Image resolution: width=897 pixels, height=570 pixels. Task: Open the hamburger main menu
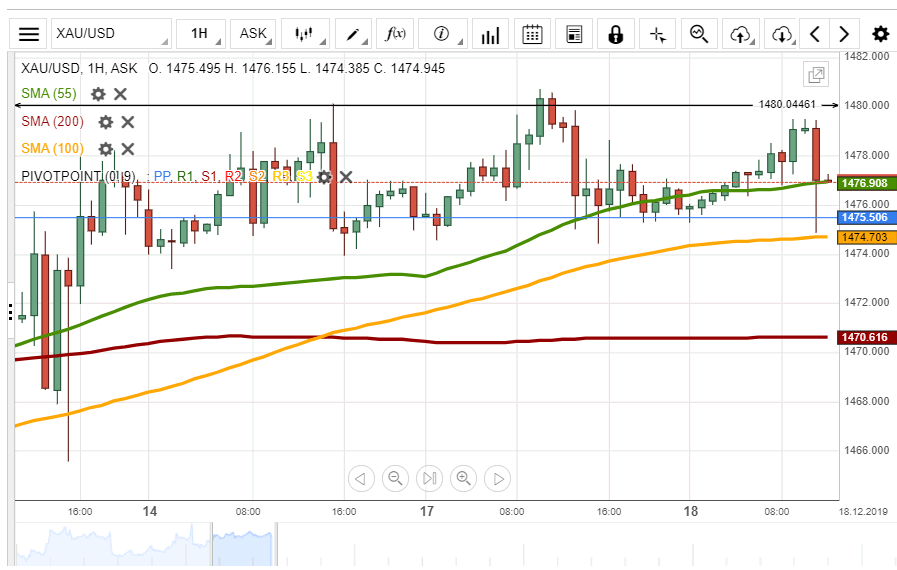tap(29, 34)
